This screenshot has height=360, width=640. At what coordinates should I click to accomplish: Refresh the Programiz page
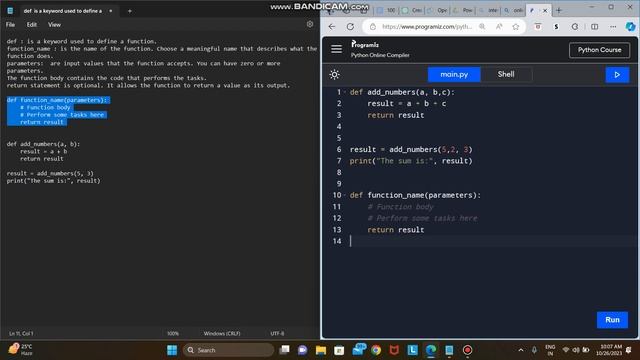pos(350,27)
